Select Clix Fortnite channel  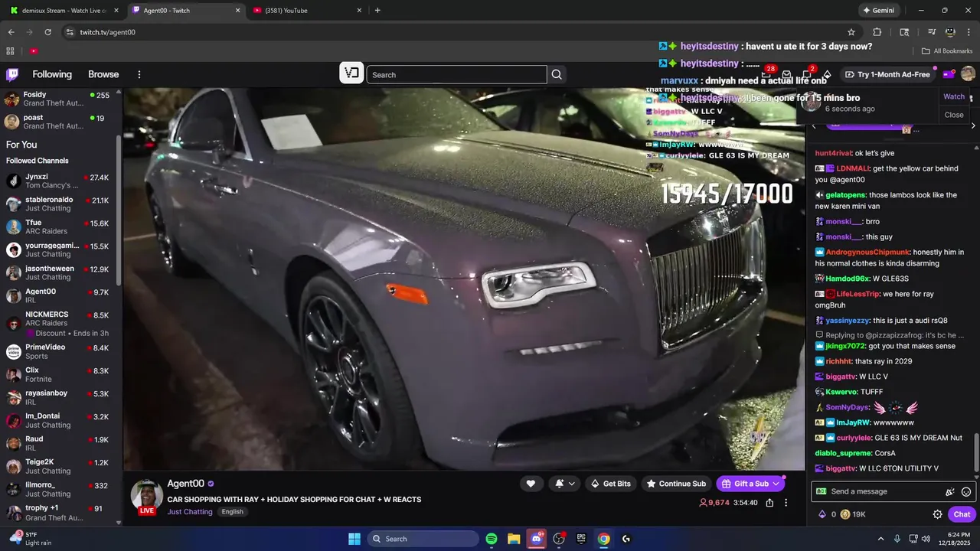[x=58, y=374]
